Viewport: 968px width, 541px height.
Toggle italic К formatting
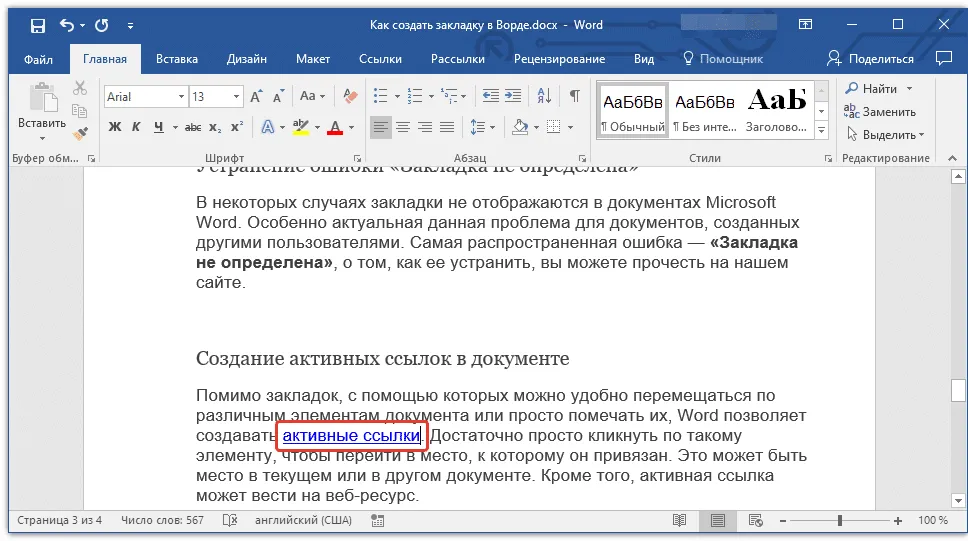click(136, 127)
